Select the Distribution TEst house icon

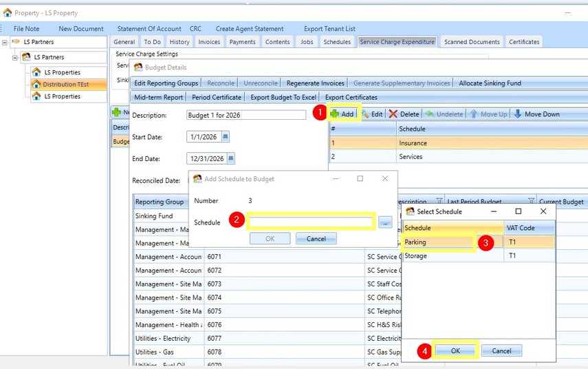36,84
